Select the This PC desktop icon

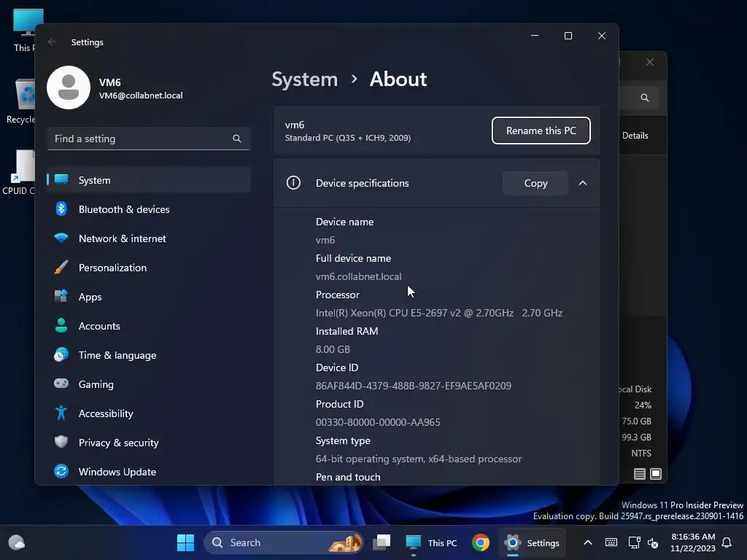click(x=24, y=30)
